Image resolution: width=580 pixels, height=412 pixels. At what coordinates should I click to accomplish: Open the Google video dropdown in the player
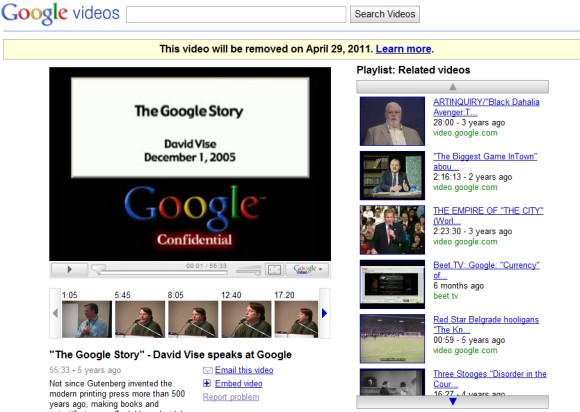(x=307, y=270)
